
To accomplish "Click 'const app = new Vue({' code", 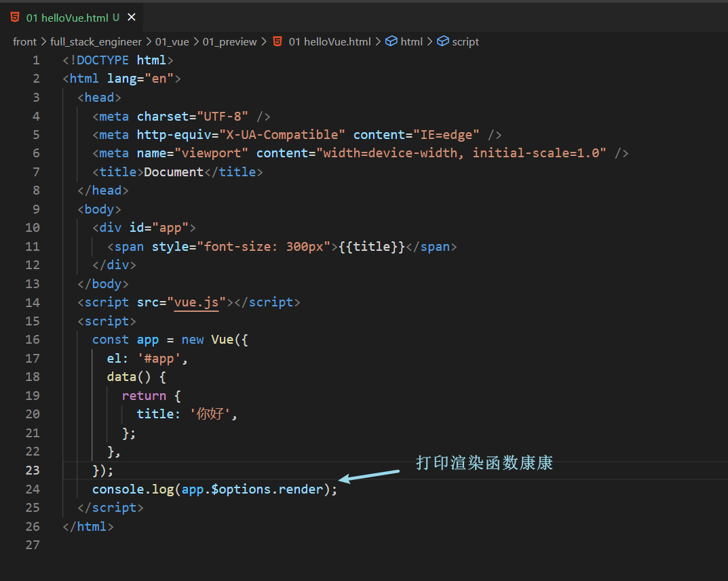I will coord(170,340).
